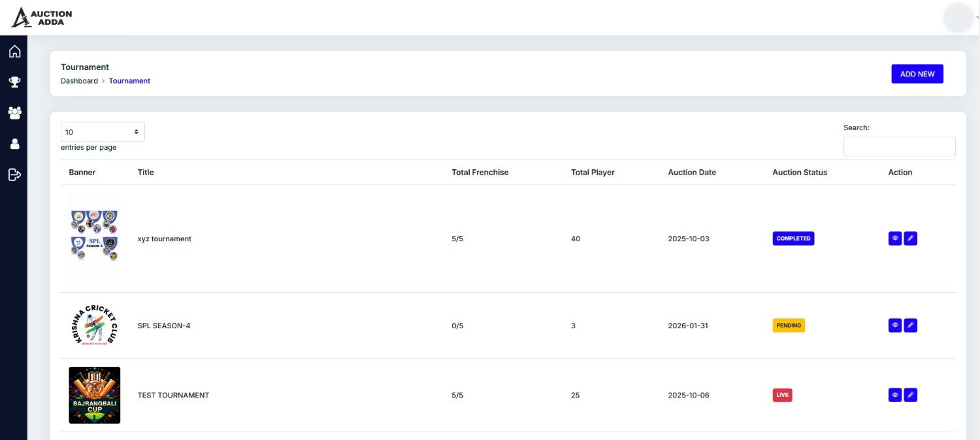Go to Dashboard breadcrumb link
This screenshot has height=440, width=980.
(x=79, y=81)
